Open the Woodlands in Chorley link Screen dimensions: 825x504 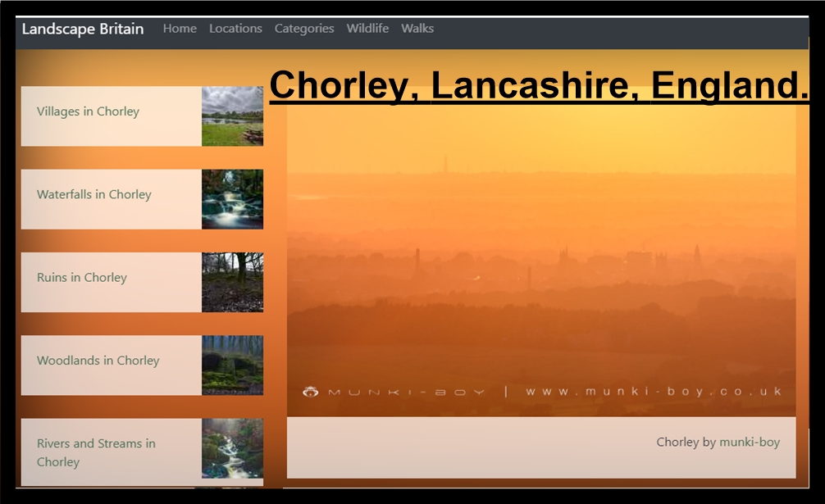(x=98, y=361)
